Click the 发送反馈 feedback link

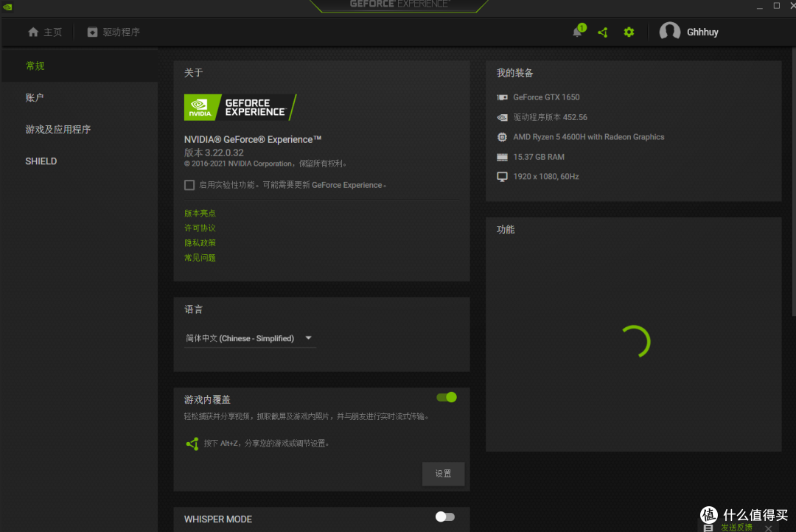736,528
